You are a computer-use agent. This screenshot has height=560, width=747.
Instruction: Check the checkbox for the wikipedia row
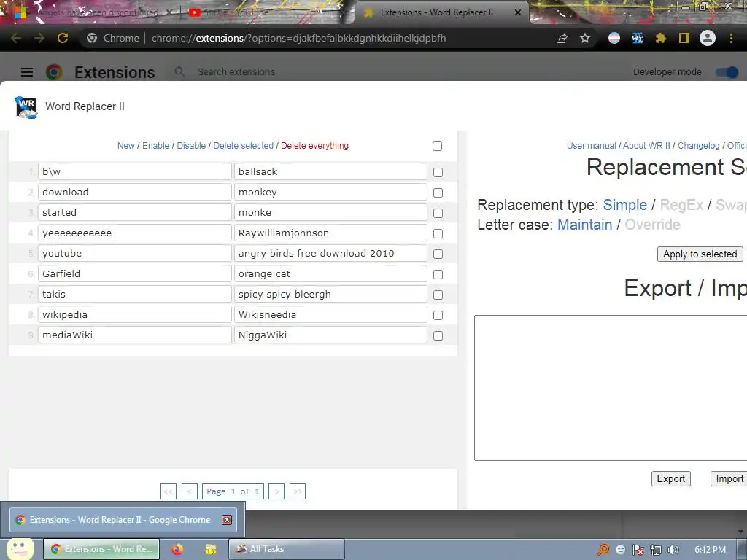pos(438,315)
